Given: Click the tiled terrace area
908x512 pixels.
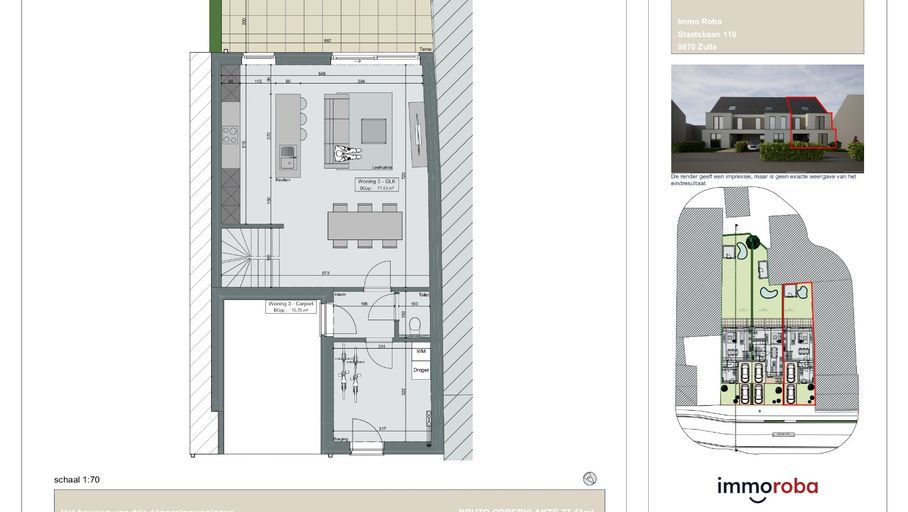Looking at the screenshot, I should [x=327, y=25].
